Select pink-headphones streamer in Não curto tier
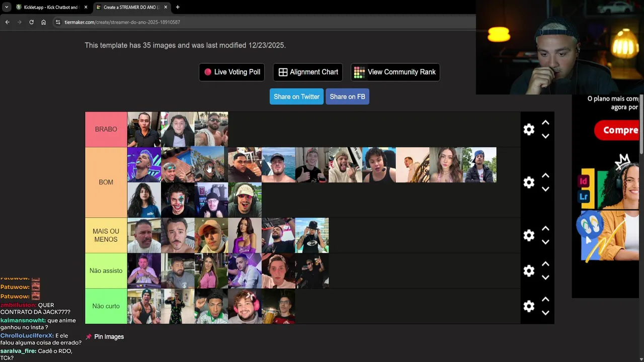 point(245,306)
